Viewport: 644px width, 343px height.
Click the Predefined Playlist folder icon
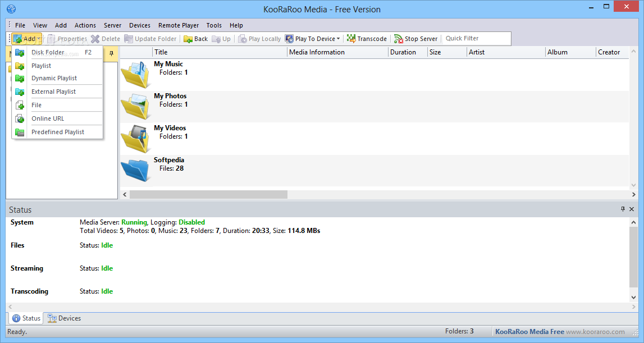(x=20, y=132)
